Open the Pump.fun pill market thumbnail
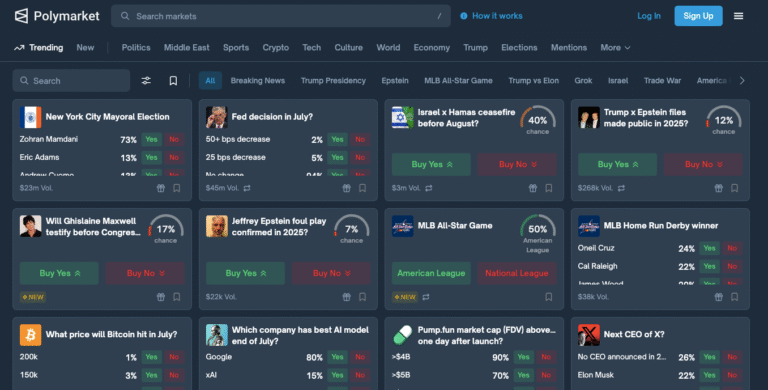Screen dimensions: 768x390 click(x=403, y=335)
